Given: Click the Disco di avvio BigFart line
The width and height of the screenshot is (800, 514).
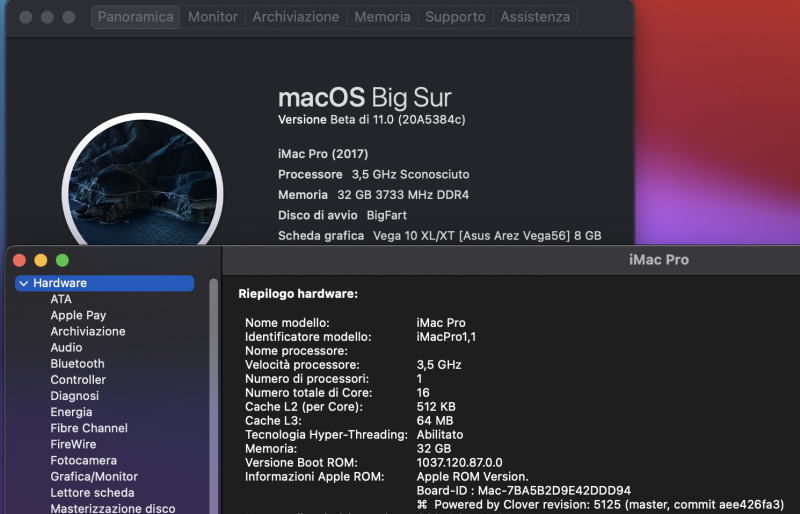Looking at the screenshot, I should tap(342, 215).
